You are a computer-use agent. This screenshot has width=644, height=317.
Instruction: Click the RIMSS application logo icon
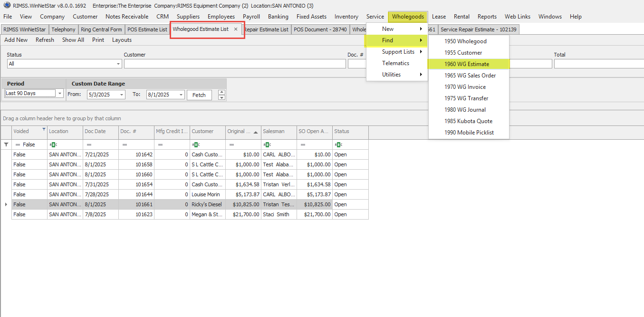click(7, 5)
